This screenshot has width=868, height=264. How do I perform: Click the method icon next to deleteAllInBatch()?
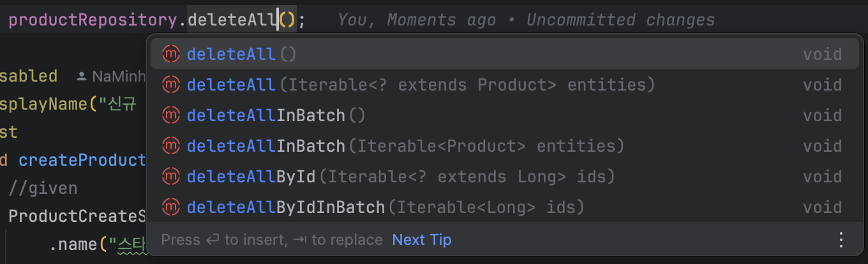(x=170, y=115)
